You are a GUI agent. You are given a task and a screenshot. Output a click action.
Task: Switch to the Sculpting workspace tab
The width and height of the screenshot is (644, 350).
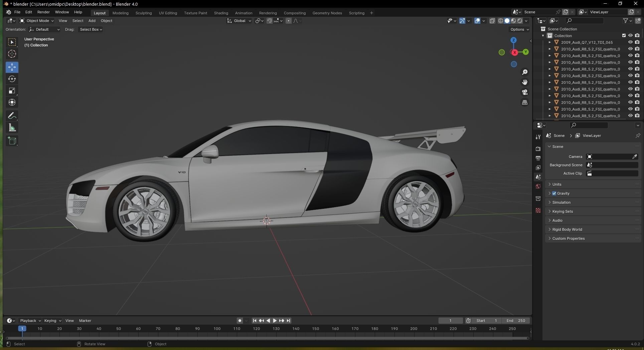[x=144, y=13]
